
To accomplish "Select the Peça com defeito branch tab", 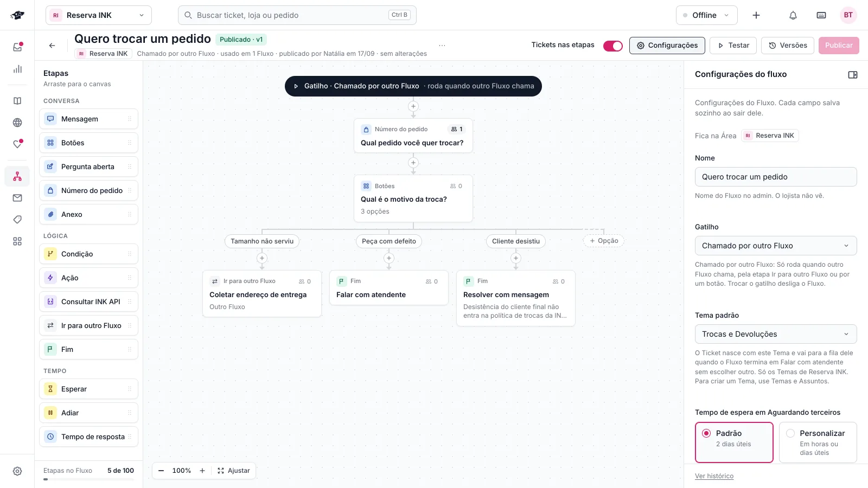I will (x=389, y=241).
